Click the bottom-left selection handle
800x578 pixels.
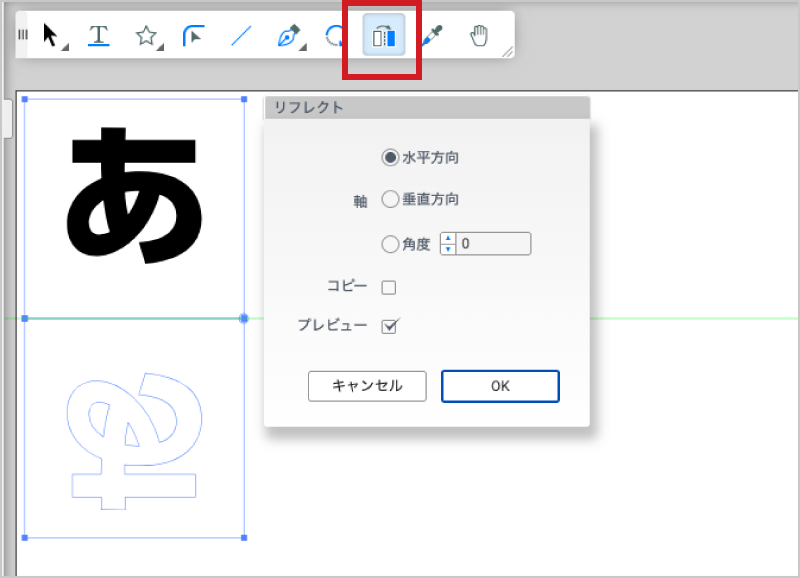pos(25,538)
